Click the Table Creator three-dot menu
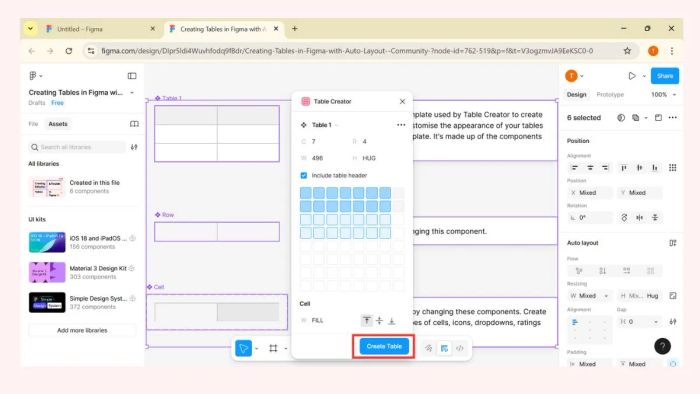This screenshot has height=394, width=700. click(x=401, y=125)
